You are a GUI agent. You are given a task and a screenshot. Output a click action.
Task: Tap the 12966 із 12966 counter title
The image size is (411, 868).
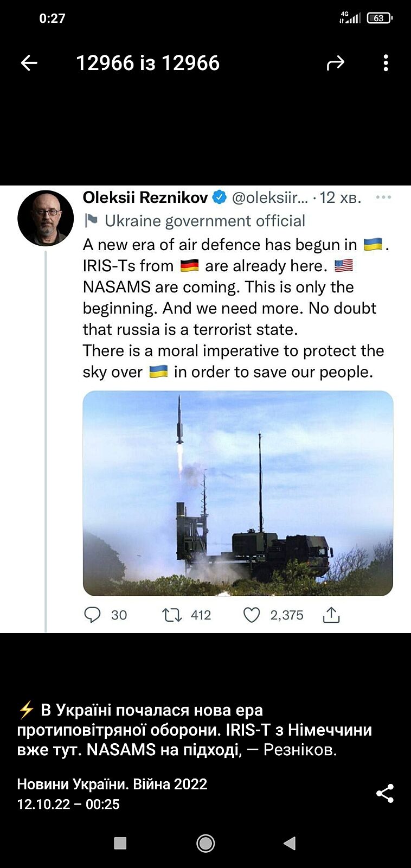point(147,63)
